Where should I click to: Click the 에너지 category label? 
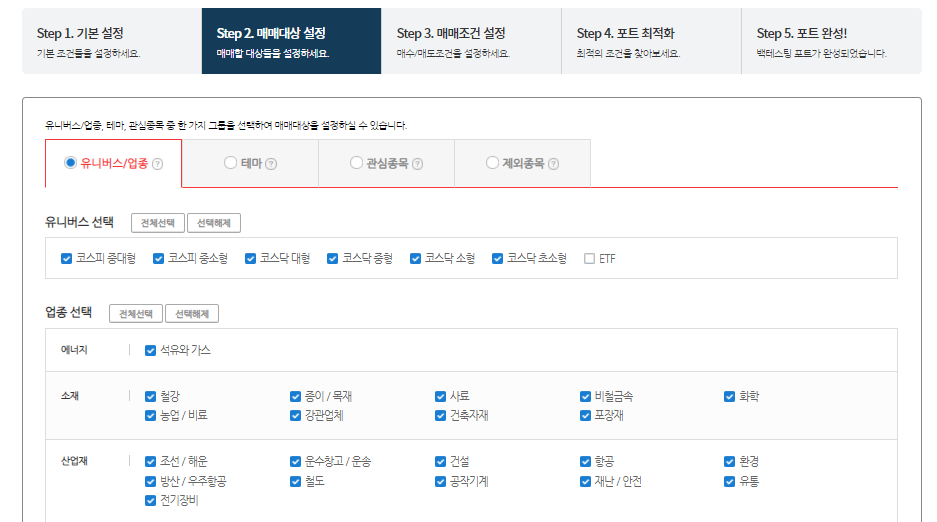click(x=74, y=350)
